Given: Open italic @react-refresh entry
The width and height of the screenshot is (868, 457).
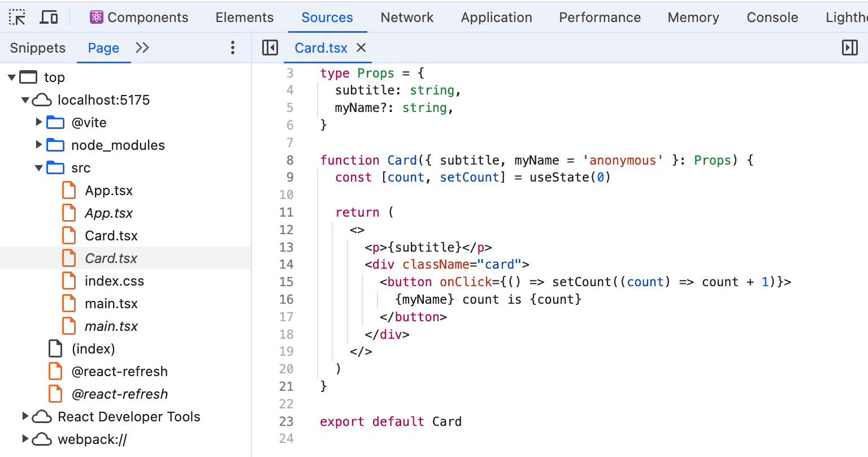Looking at the screenshot, I should (x=120, y=394).
